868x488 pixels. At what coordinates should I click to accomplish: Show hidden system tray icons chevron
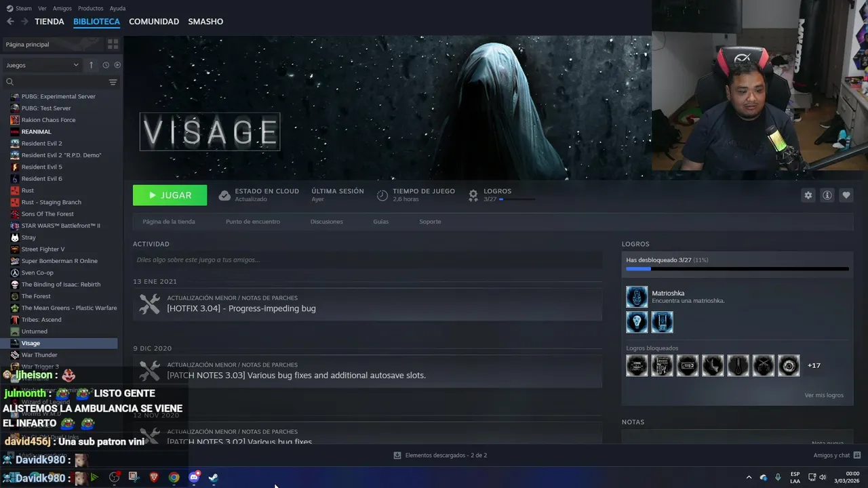(749, 477)
